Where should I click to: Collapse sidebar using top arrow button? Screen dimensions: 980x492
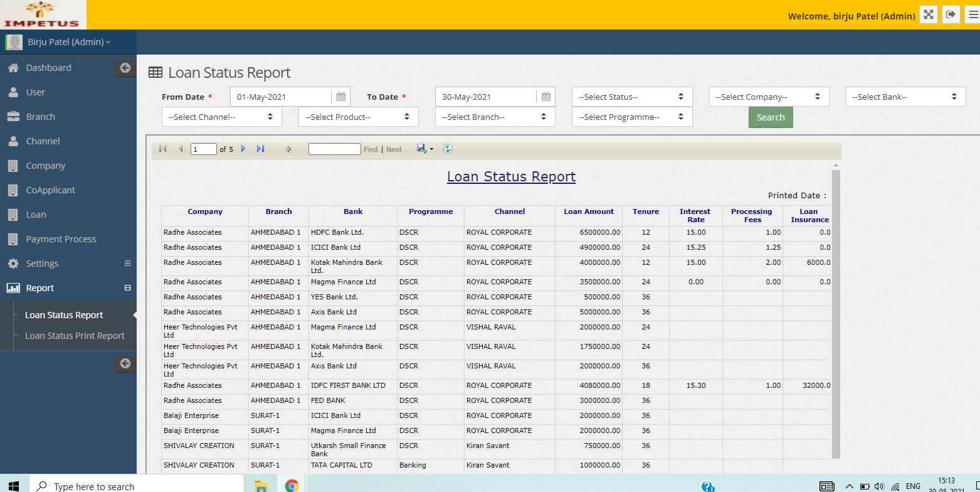click(125, 68)
